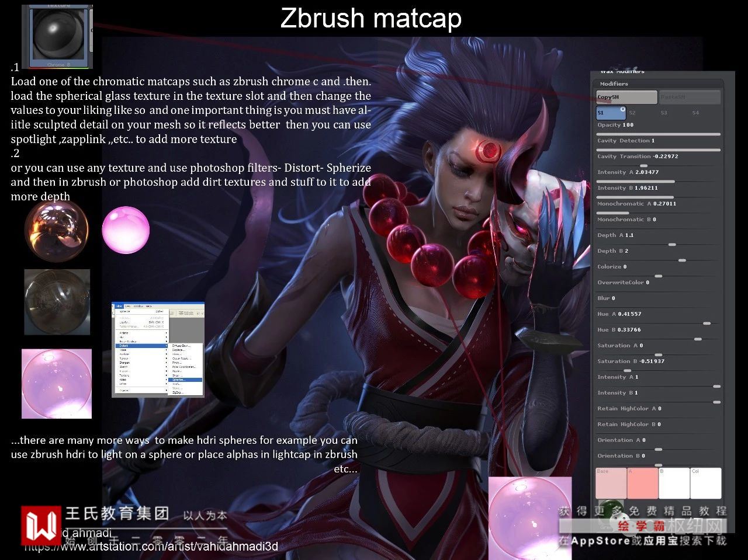Viewport: 748px width, 560px height.
Task: Expand the Digimarc filter submenu
Action: (141, 390)
